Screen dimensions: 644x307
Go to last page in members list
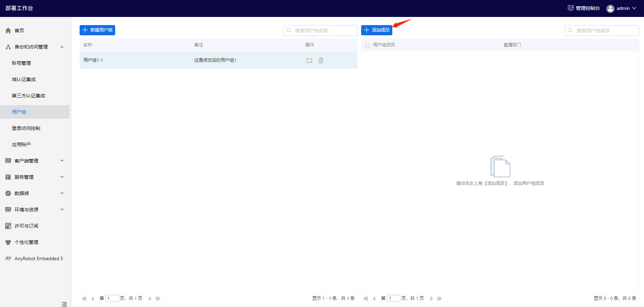click(x=439, y=299)
